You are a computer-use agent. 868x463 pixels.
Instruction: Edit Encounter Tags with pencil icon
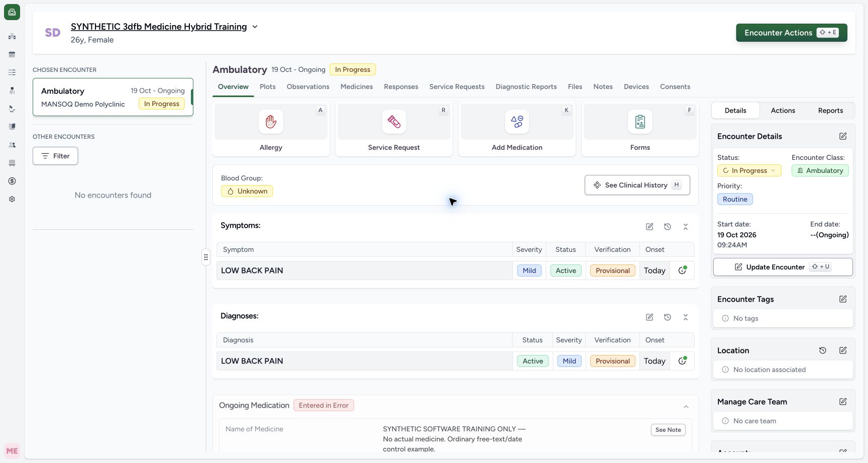coord(843,299)
